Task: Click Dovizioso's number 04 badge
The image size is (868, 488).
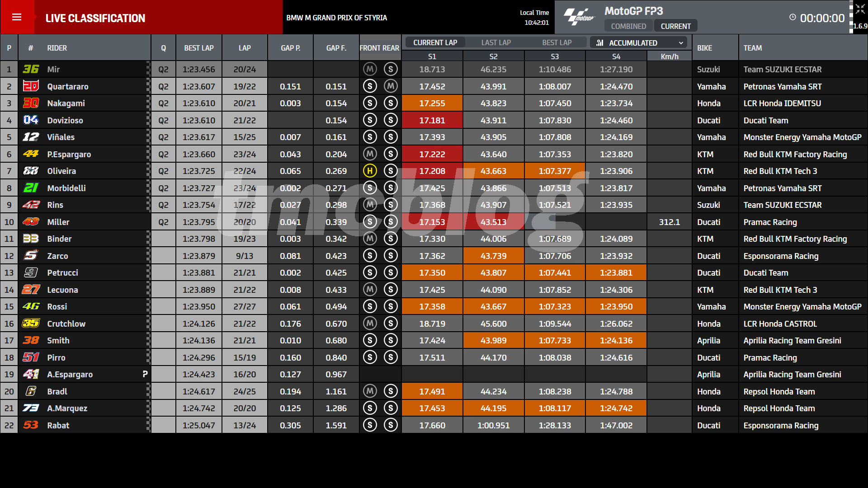Action: tap(31, 120)
